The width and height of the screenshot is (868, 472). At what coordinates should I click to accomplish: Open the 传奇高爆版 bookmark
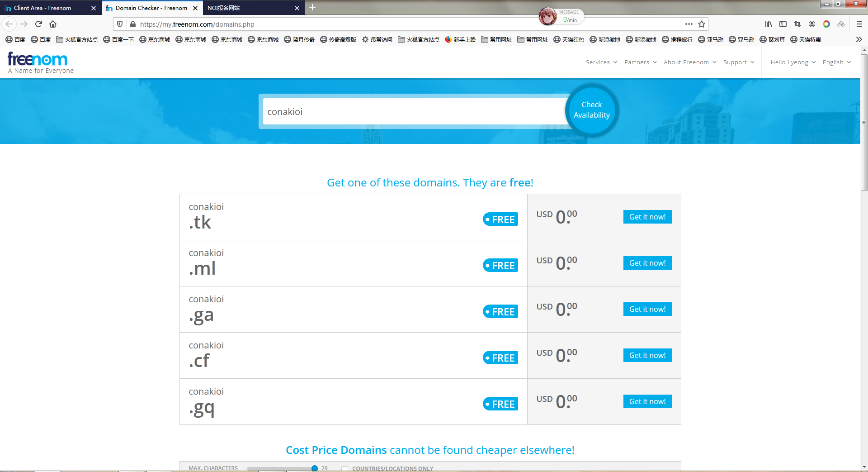(x=338, y=39)
